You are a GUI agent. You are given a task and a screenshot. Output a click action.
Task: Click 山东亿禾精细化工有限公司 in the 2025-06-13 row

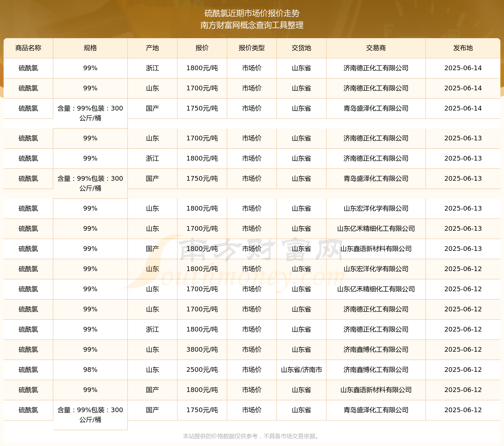click(x=376, y=229)
